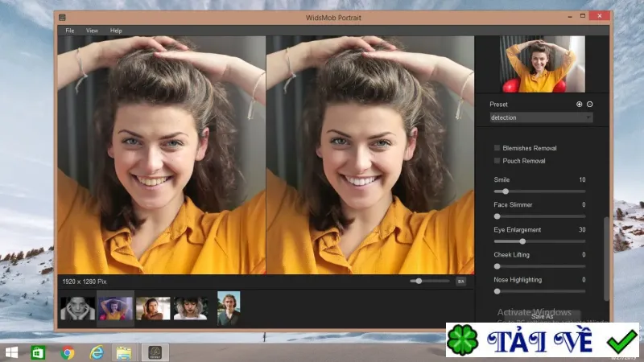The height and width of the screenshot is (362, 644).
Task: Toggle the before/after compare button
Action: (x=460, y=281)
